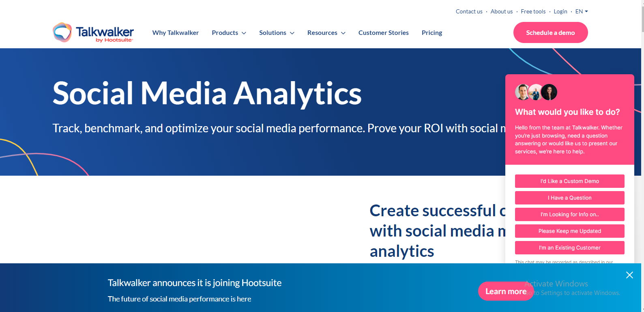This screenshot has width=644, height=312.
Task: Open the Why Talkwalker page
Action: pos(176,32)
